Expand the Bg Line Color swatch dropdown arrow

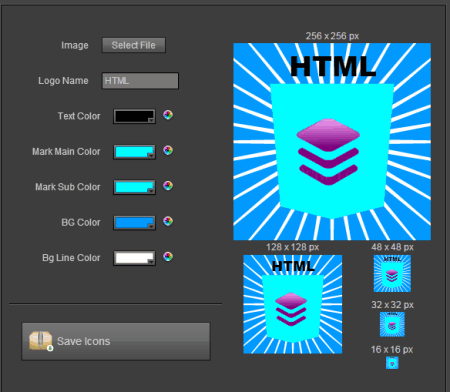pyautogui.click(x=151, y=262)
